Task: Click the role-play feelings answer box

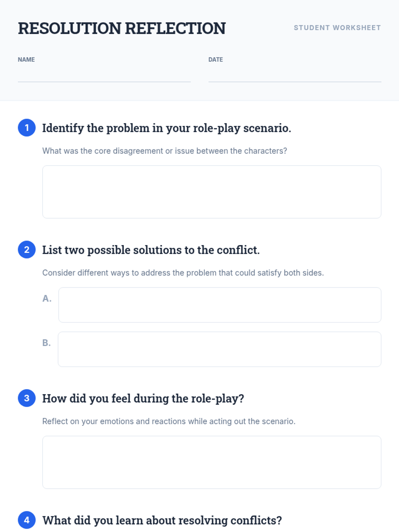Action: pos(211,462)
